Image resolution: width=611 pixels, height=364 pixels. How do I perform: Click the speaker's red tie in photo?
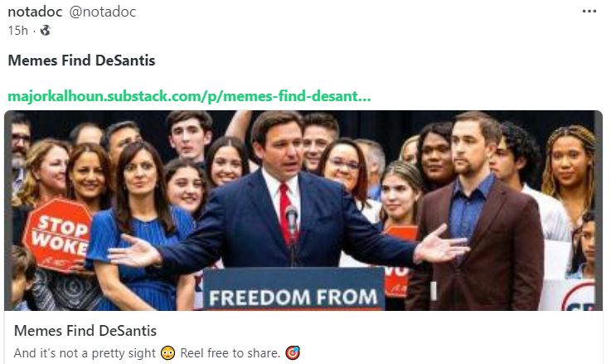tap(287, 211)
